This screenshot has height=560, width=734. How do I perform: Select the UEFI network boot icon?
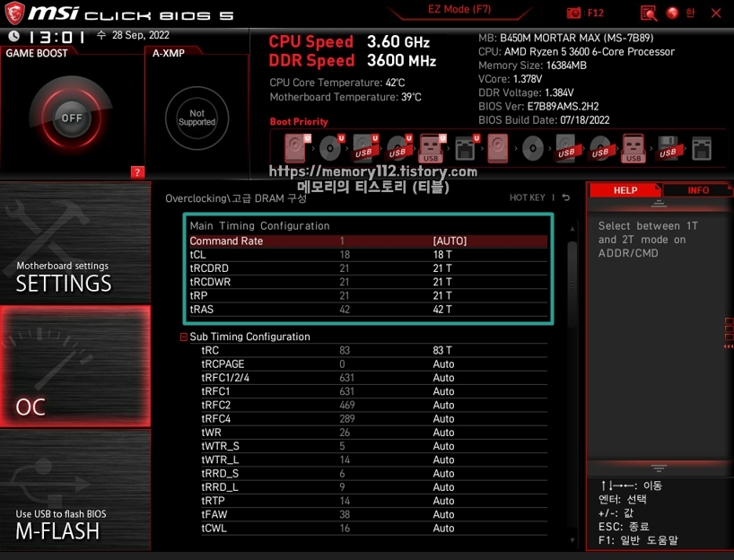point(467,148)
